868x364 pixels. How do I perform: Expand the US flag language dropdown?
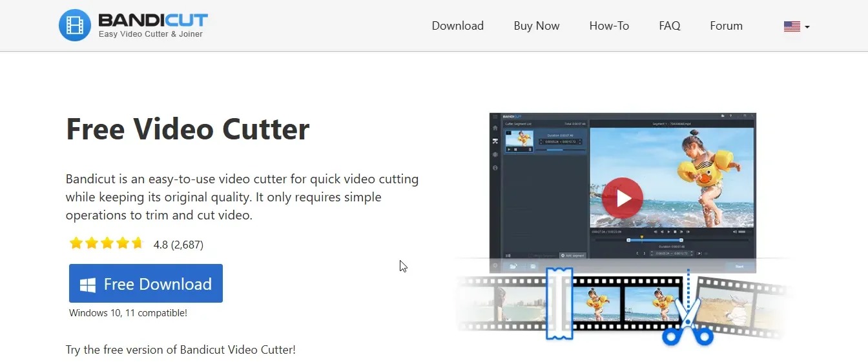(x=796, y=26)
